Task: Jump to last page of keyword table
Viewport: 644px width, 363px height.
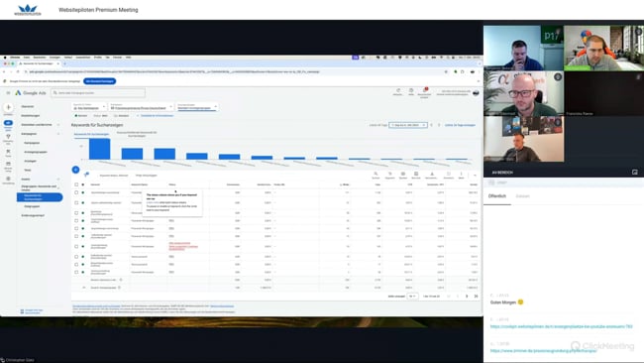Action: click(x=476, y=296)
